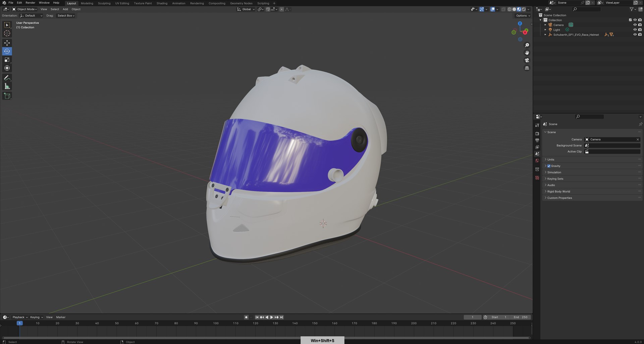
Task: Select the Annotate tool
Action: tap(7, 78)
